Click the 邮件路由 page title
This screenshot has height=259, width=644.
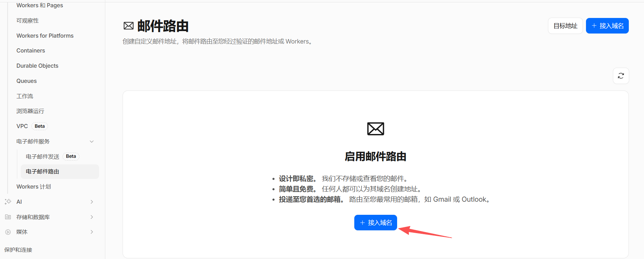coord(163,26)
